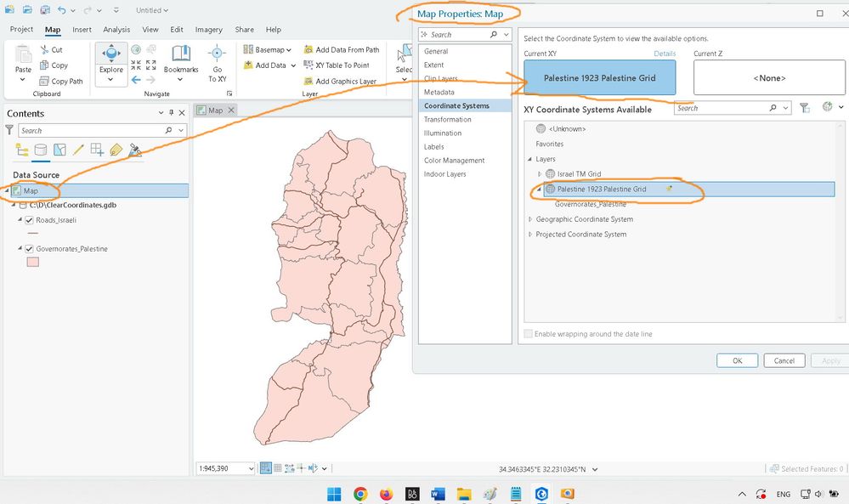Viewport: 849px width, 504px height.
Task: Expand Geographic Coordinate System node
Action: pyautogui.click(x=530, y=219)
